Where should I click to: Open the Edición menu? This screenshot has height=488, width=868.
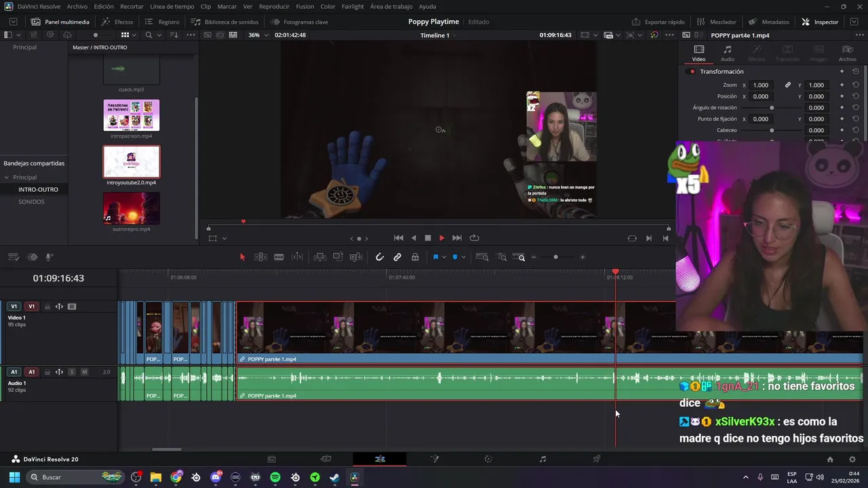[x=104, y=6]
